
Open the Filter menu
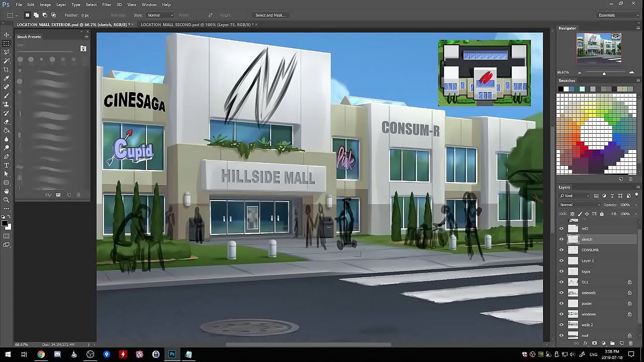click(107, 5)
